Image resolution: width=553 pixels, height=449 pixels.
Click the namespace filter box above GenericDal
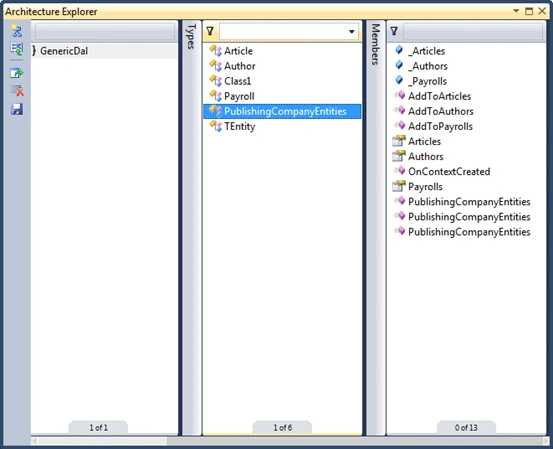click(105, 32)
